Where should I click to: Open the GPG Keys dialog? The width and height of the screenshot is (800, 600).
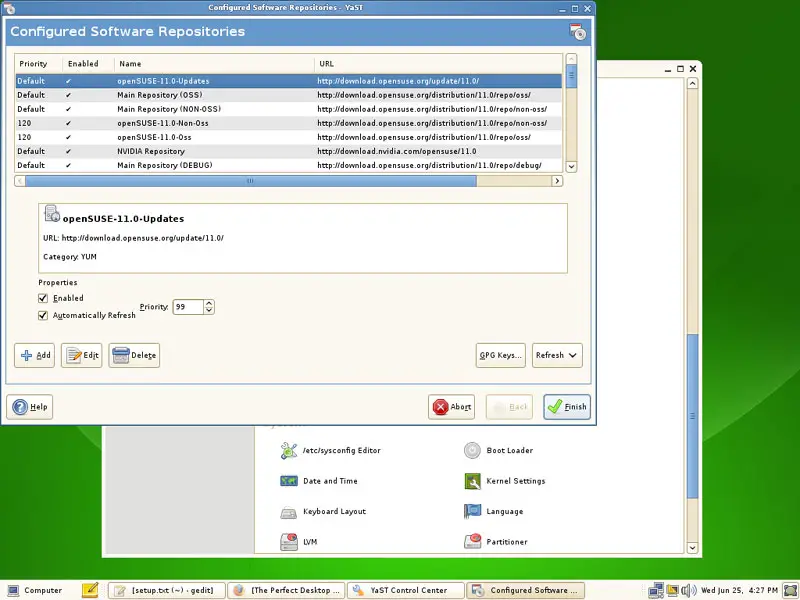tap(501, 356)
